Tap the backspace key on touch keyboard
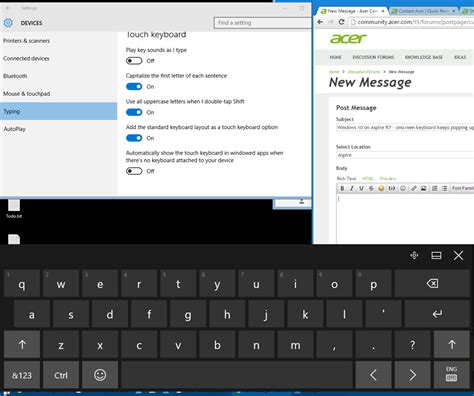The width and height of the screenshot is (474, 396). click(432, 283)
